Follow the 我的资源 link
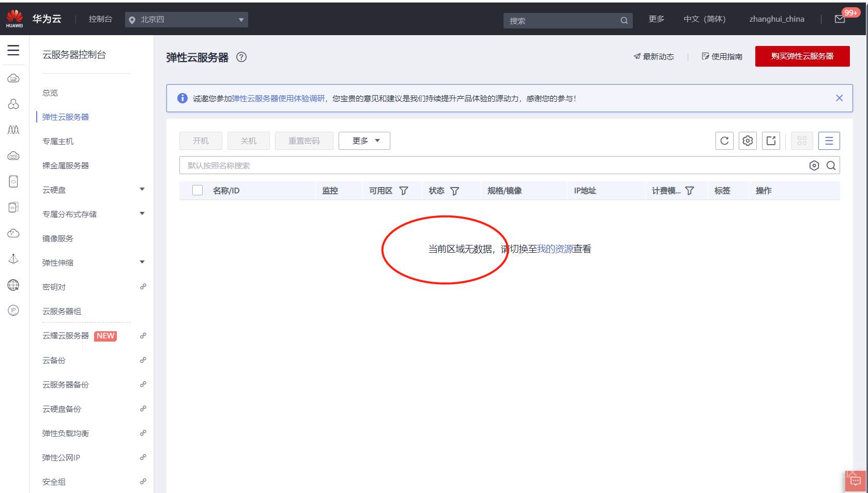 pos(555,249)
